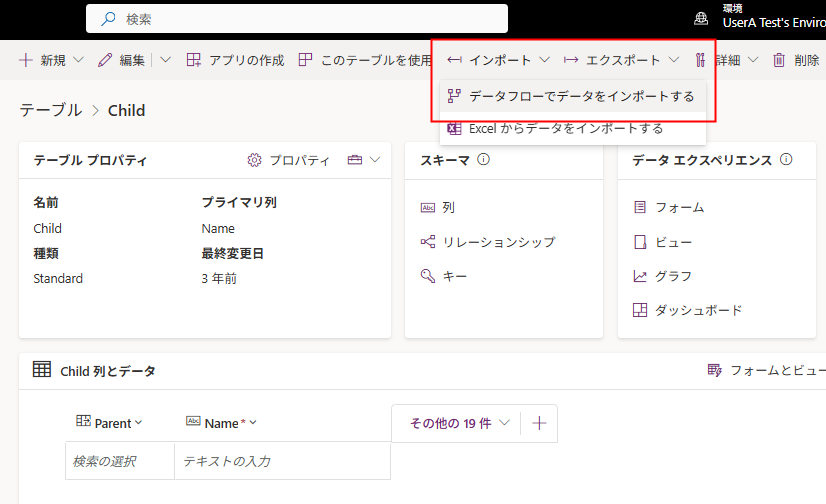Go to テーブル breadcrumb
Screen dimensions: 826x504
coord(50,110)
